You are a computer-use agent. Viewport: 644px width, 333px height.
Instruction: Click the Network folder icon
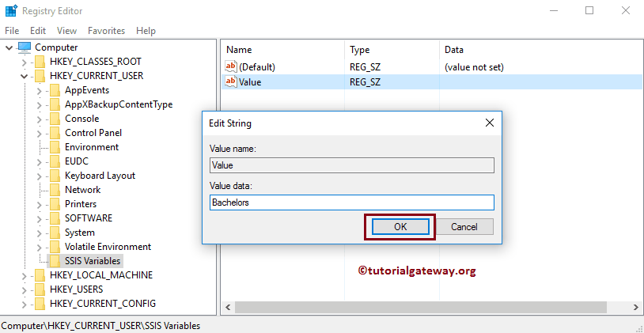(x=55, y=190)
